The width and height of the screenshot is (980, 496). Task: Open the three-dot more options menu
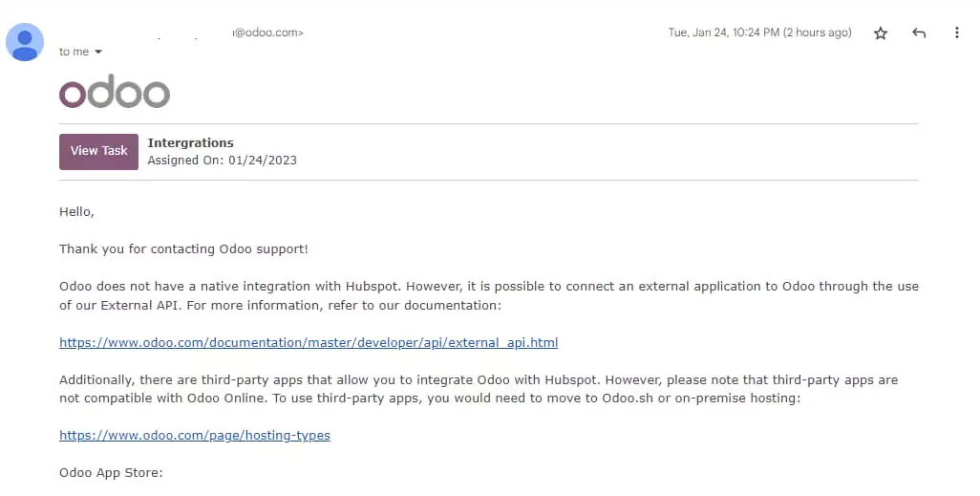(957, 32)
